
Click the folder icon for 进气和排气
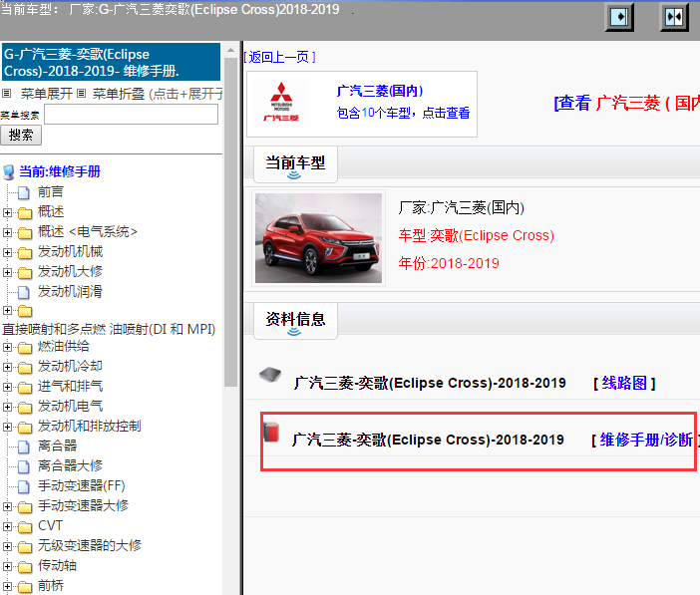coord(25,387)
